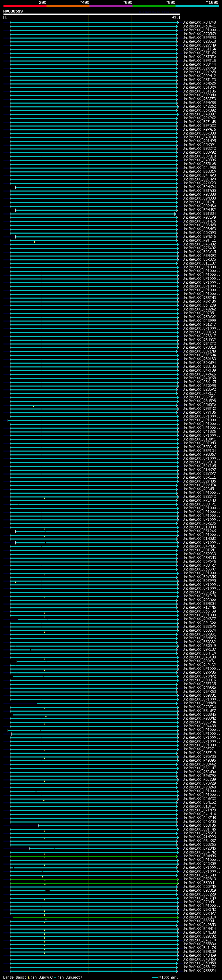Select the query name AV638599
Screen dimensions: 222x980
pos(13,11)
